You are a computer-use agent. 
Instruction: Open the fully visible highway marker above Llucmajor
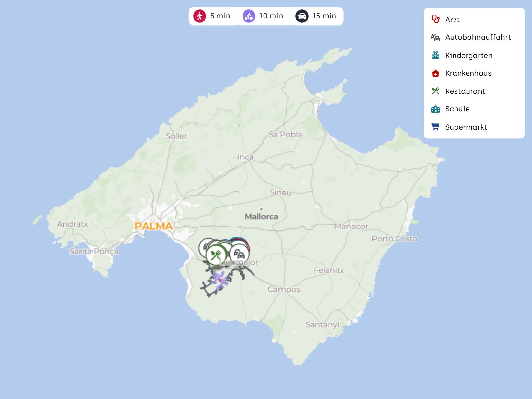pyautogui.click(x=239, y=254)
